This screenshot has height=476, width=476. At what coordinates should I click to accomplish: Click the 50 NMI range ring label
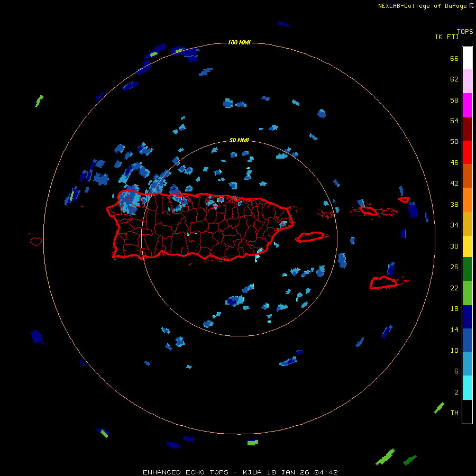point(239,140)
